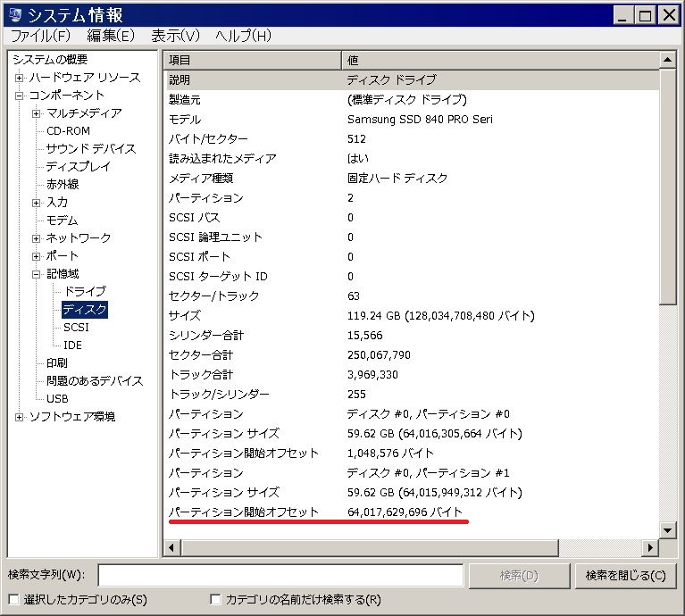The width and height of the screenshot is (685, 616).
Task: Open the 表示(V) menu
Action: 175,36
